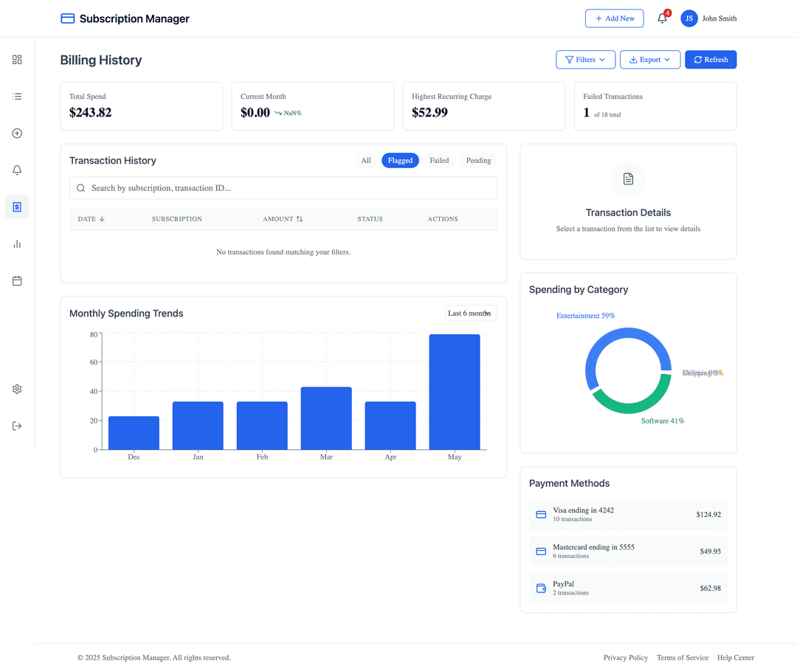Open the dashboard grid icon in the sidebar
The image size is (797, 672).
click(x=16, y=60)
